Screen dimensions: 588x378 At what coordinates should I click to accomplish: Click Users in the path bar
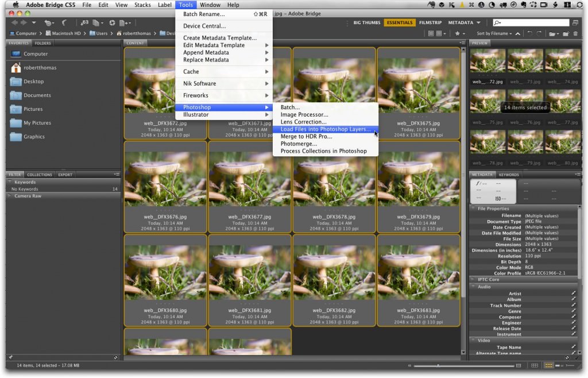98,33
